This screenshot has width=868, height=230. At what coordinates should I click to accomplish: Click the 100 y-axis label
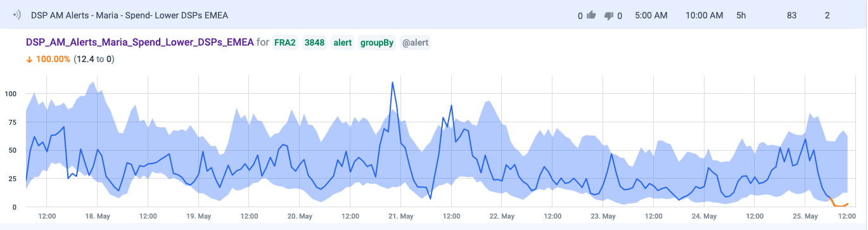[x=10, y=94]
